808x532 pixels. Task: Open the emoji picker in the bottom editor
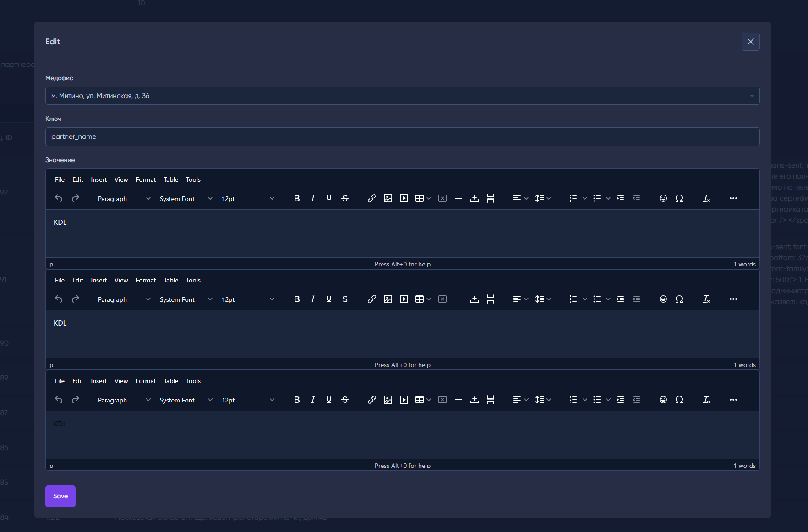663,400
